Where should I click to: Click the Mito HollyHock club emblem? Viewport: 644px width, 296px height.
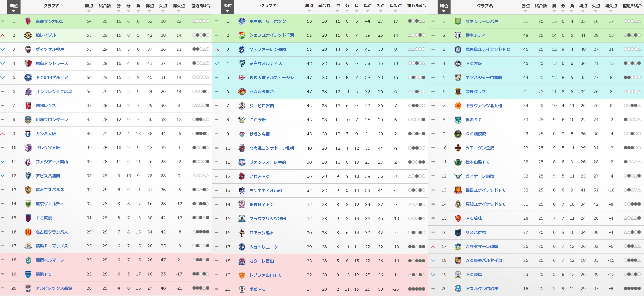tap(242, 21)
